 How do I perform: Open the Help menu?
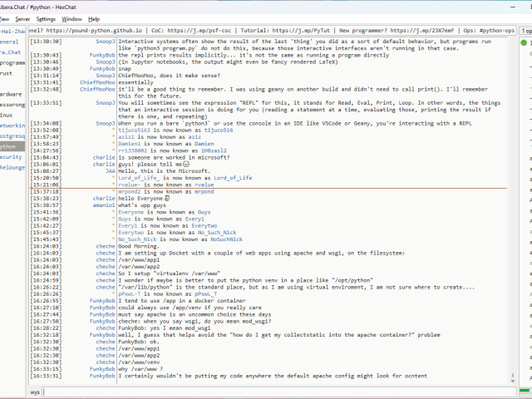click(94, 18)
